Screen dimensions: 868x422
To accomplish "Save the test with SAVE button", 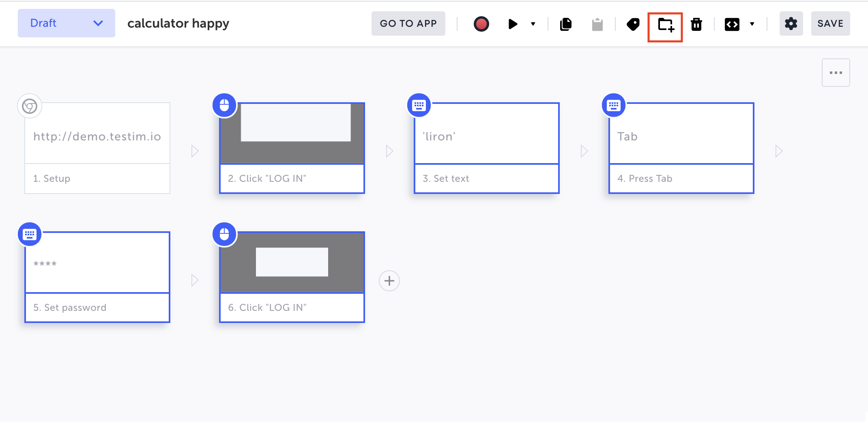I will click(x=830, y=24).
